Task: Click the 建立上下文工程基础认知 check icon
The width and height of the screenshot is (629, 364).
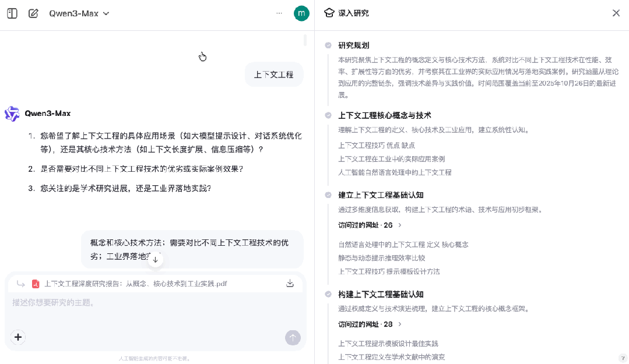Action: 328,195
